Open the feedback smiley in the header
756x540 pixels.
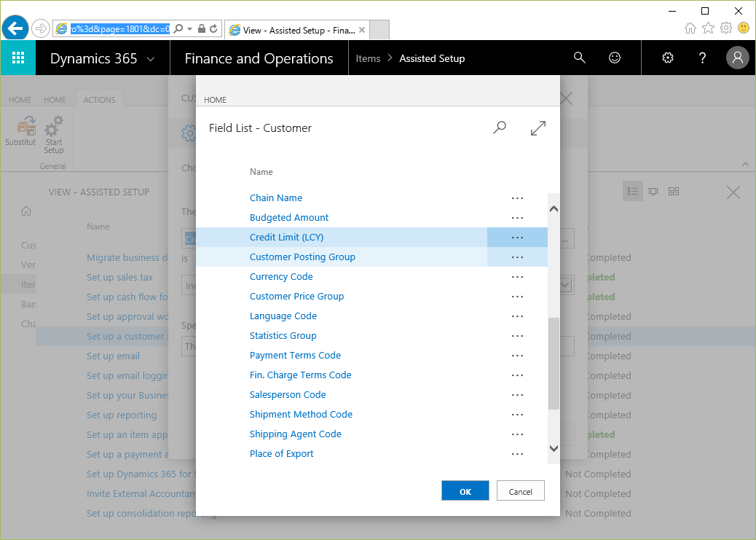coord(614,58)
